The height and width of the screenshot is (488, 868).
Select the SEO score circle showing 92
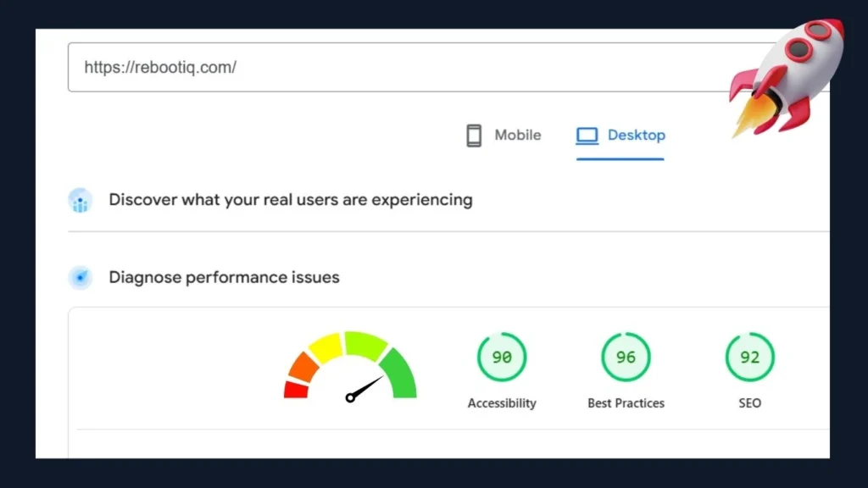click(x=749, y=357)
